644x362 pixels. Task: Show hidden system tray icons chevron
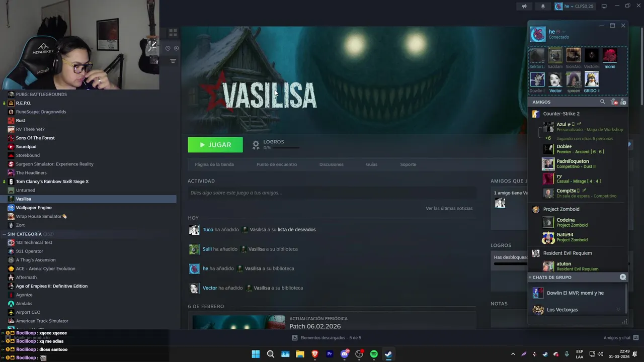[x=513, y=354]
